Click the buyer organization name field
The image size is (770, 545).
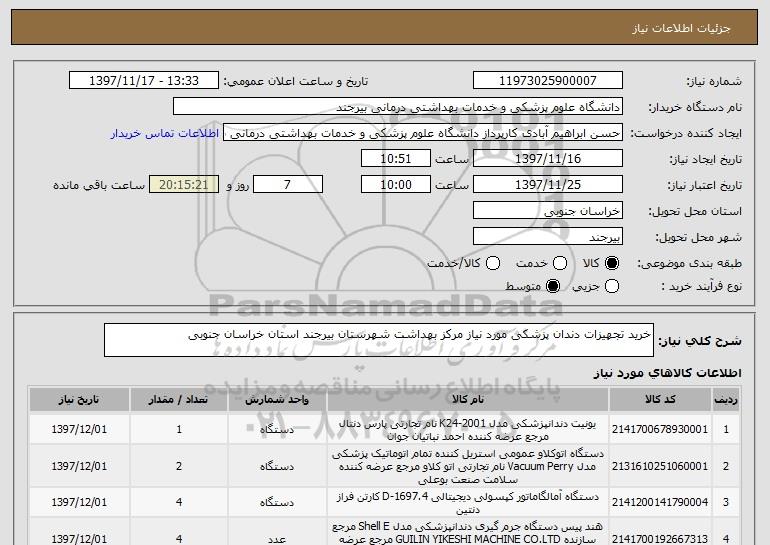coord(398,107)
